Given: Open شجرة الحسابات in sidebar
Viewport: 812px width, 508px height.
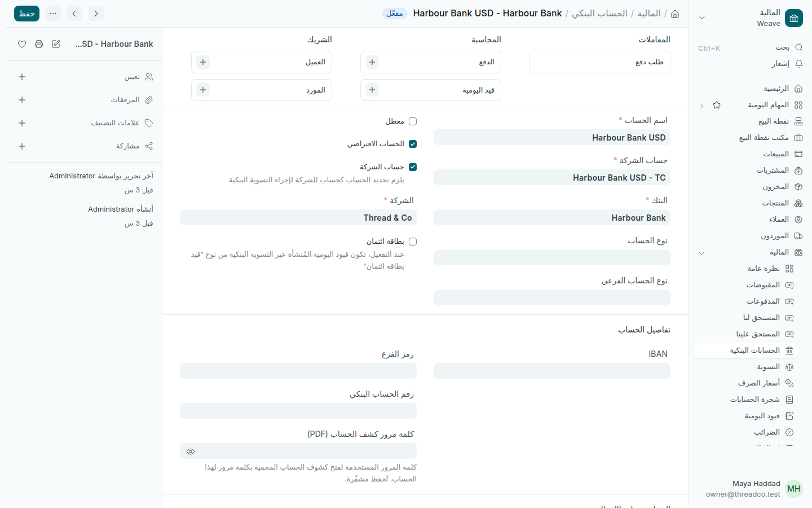Looking at the screenshot, I should click(x=745, y=400).
